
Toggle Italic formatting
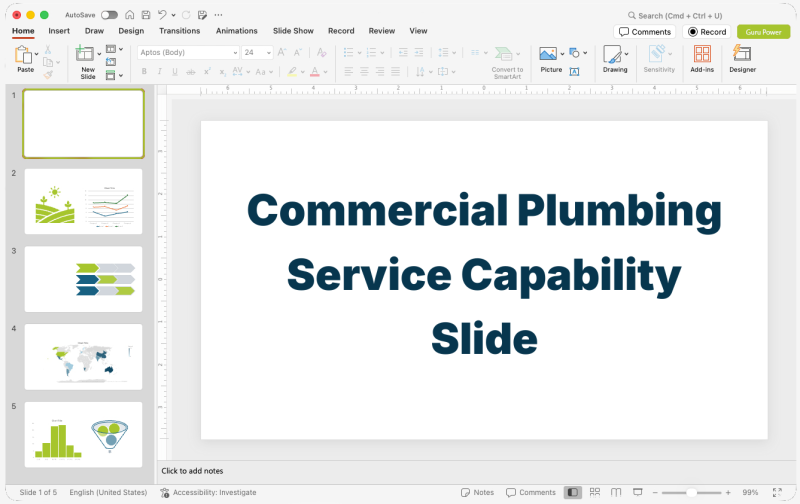160,71
